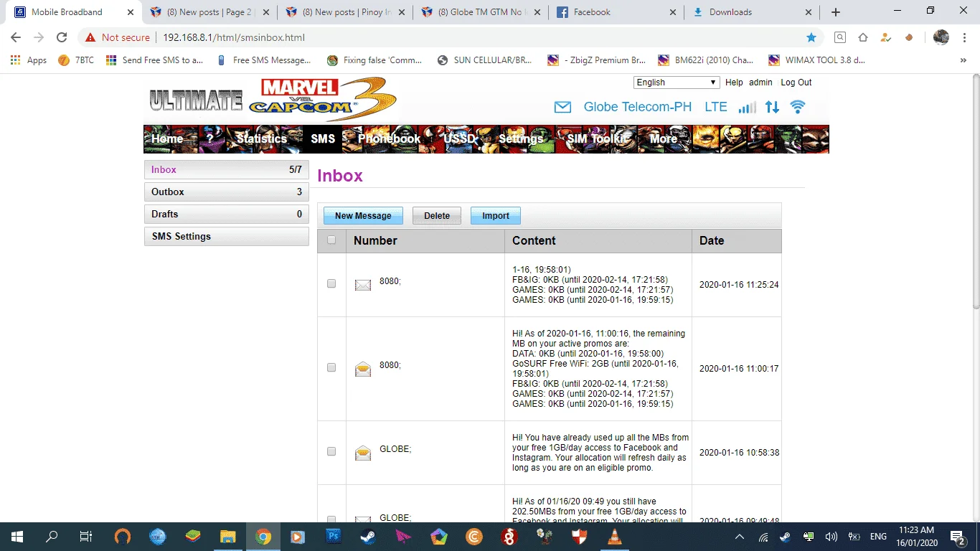Click the bookmark star in address bar
The height and width of the screenshot is (551, 980).
[811, 37]
